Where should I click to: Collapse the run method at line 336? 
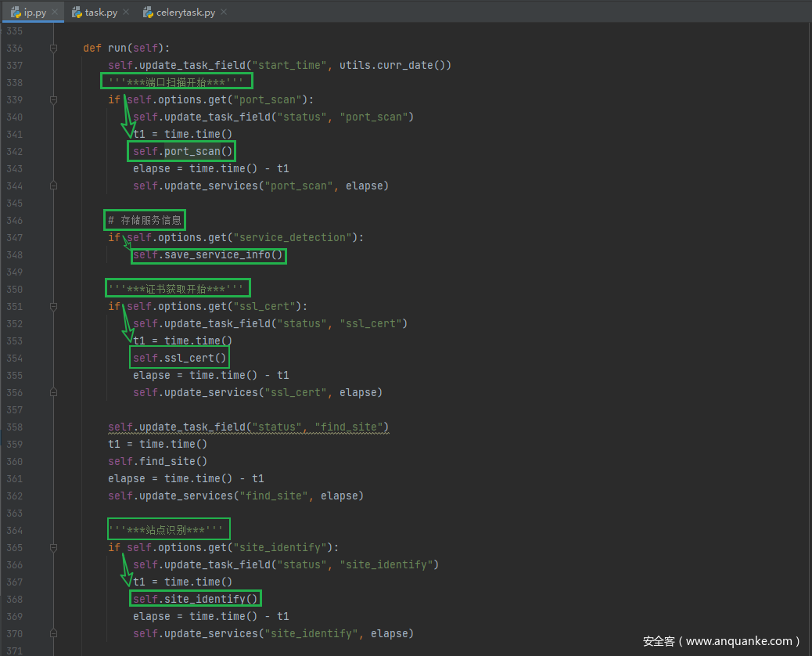(53, 49)
